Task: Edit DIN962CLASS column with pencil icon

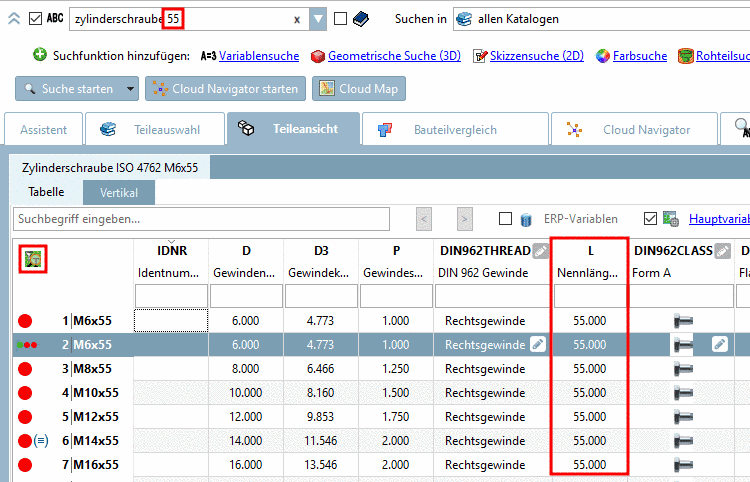Action: coord(723,251)
